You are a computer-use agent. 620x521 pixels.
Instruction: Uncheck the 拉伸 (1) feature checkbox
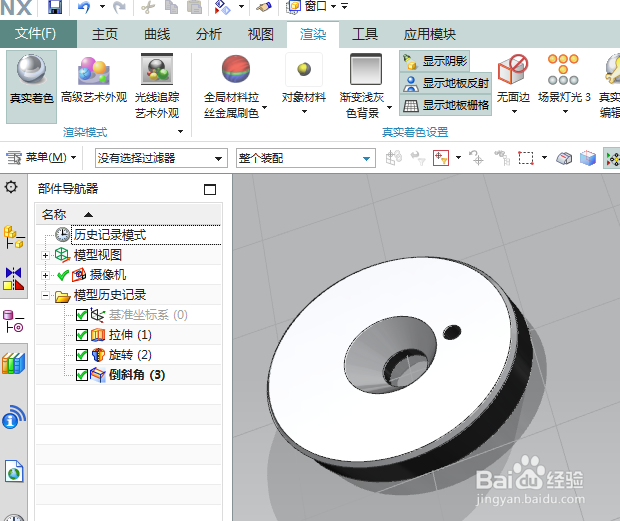click(82, 335)
